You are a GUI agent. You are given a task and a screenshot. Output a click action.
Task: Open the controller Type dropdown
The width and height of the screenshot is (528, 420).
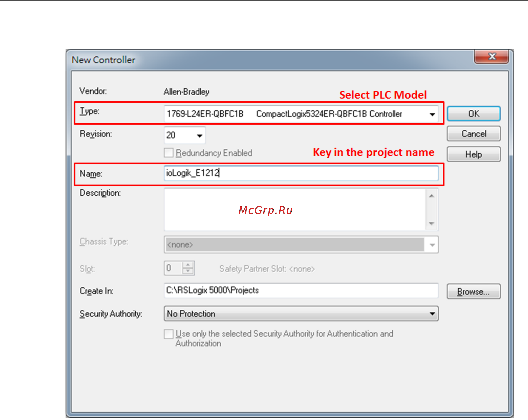point(301,114)
